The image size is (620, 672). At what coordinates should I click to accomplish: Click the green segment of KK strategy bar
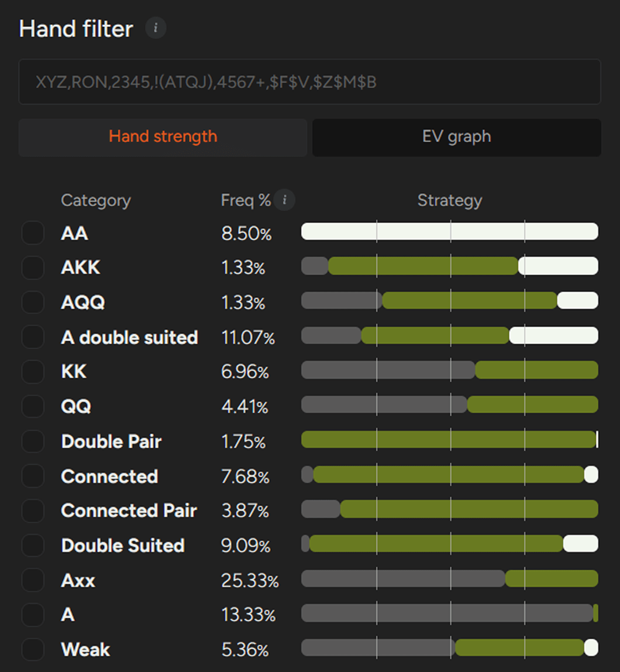click(536, 370)
